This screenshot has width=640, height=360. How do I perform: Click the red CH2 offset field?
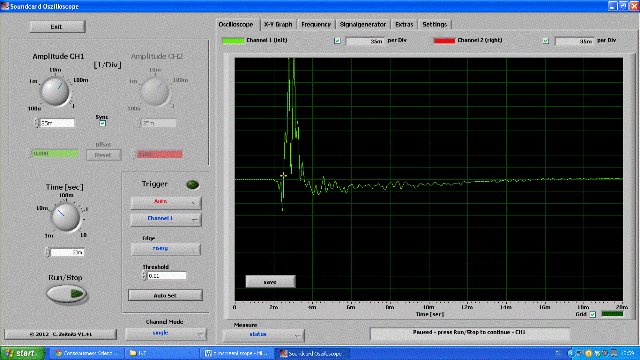tap(160, 154)
